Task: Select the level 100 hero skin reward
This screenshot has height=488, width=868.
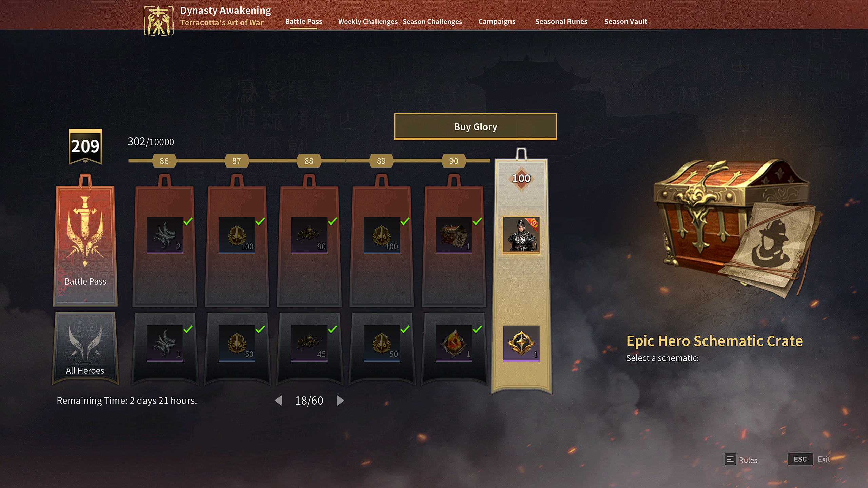Action: [521, 235]
